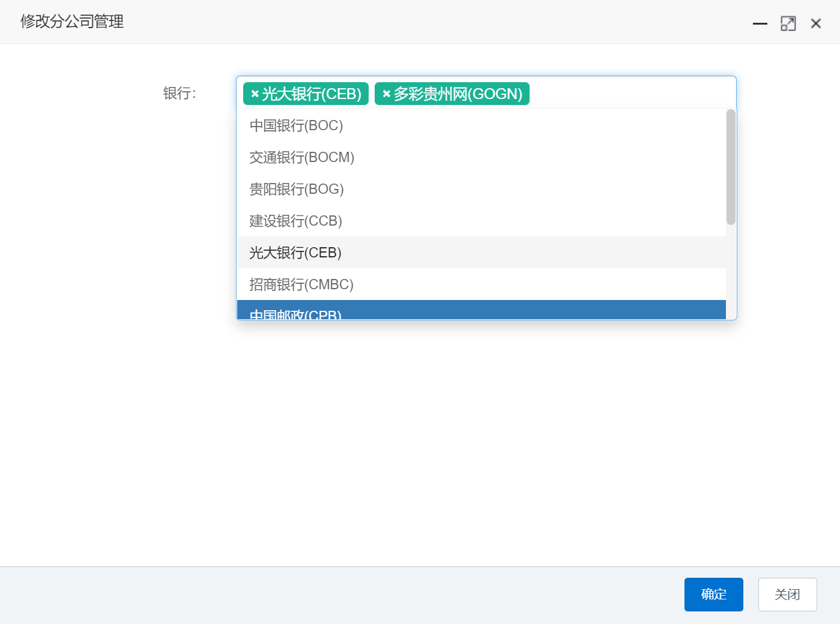Maximize the 修改分公司管理 dialog
The height and width of the screenshot is (624, 840).
coord(788,23)
